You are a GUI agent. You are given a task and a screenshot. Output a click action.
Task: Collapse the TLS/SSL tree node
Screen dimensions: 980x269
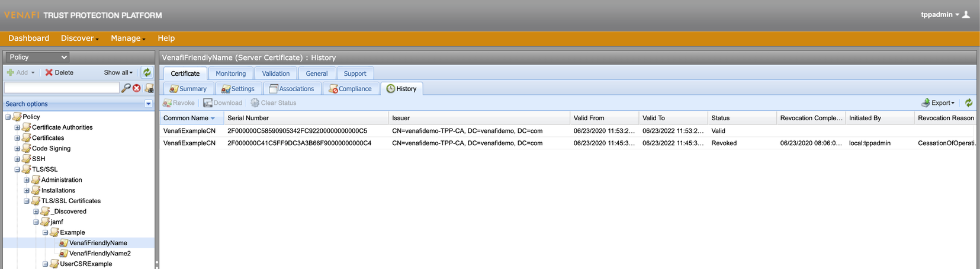pyautogui.click(x=17, y=169)
